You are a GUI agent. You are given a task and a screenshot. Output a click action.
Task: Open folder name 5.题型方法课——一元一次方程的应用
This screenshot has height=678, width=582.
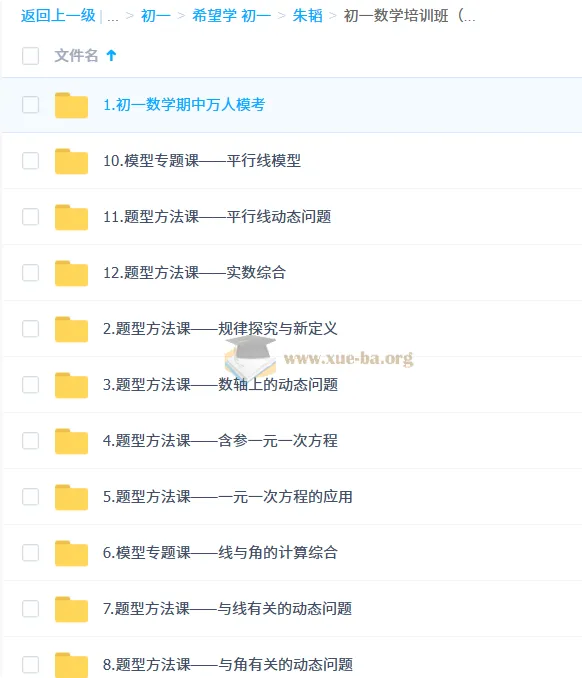pos(228,496)
